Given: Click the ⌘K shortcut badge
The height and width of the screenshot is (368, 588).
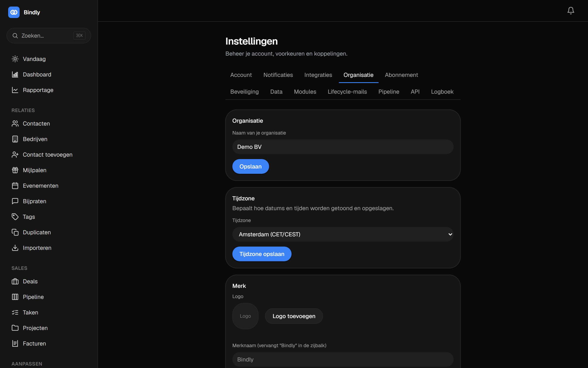Looking at the screenshot, I should tap(79, 36).
